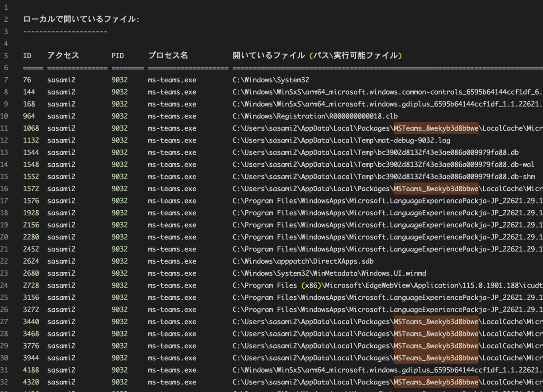
Task: Click ID value '964'
Action: (29, 116)
